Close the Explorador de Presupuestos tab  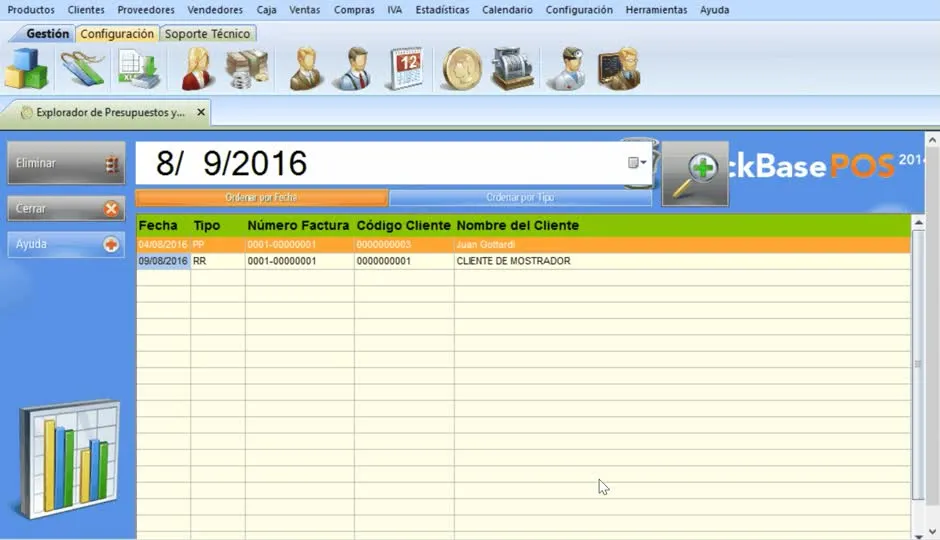tap(201, 112)
